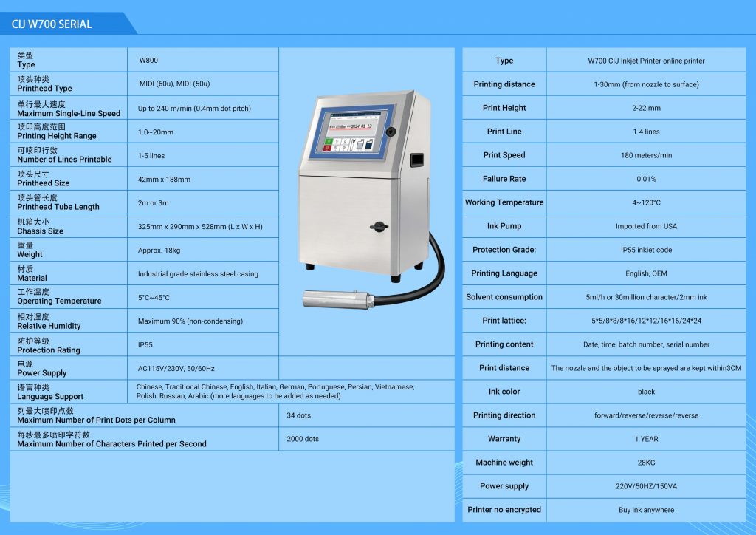Click the 2024-01-12 date on printer display
Screen dimensions: 756x535
click(360, 126)
